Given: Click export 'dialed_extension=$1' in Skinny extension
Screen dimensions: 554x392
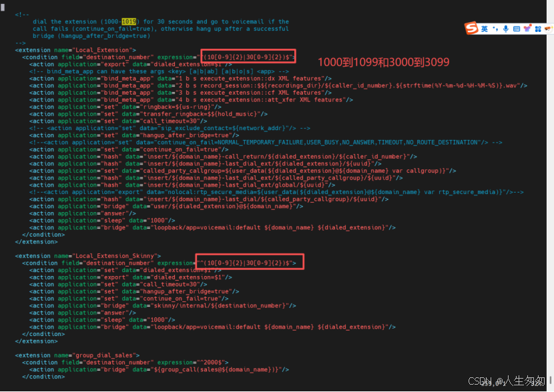Looking at the screenshot, I should 131,277.
